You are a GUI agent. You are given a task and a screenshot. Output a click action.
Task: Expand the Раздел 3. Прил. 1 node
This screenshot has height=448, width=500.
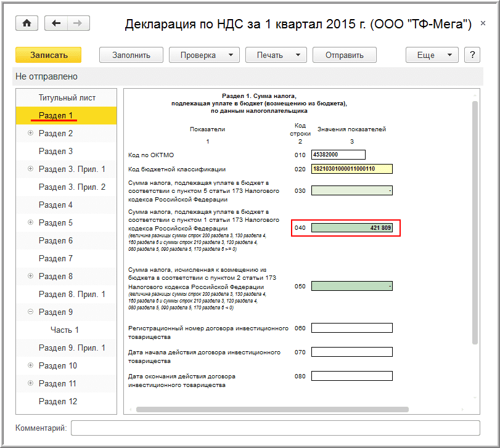tap(30, 169)
